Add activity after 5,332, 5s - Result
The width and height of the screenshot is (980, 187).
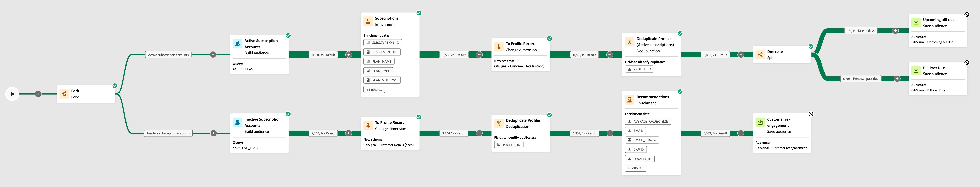coord(741,133)
